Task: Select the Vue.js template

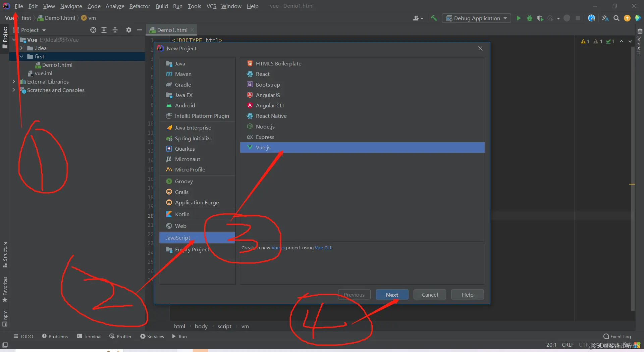Action: [362, 147]
